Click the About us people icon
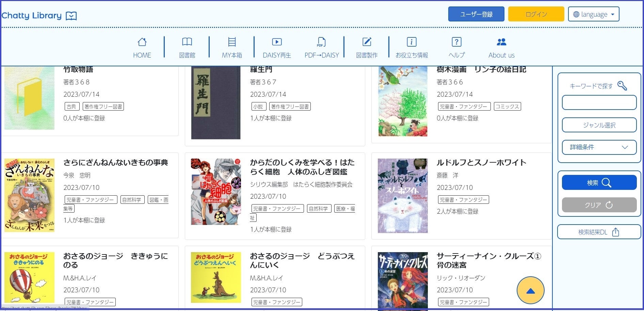The width and height of the screenshot is (644, 311). [x=501, y=42]
